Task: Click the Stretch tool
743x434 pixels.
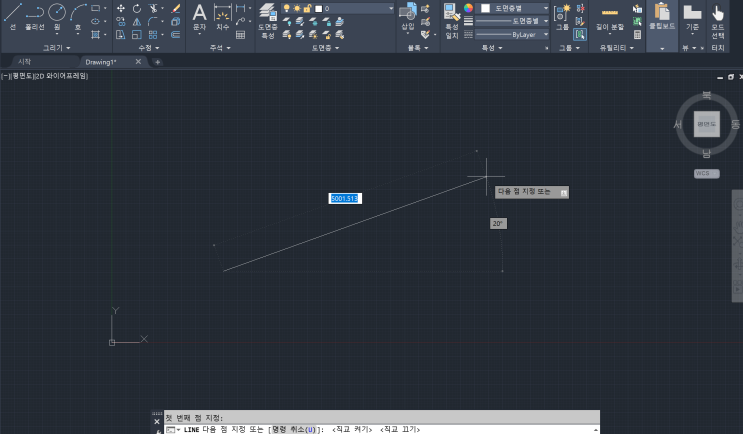Action: pos(121,35)
